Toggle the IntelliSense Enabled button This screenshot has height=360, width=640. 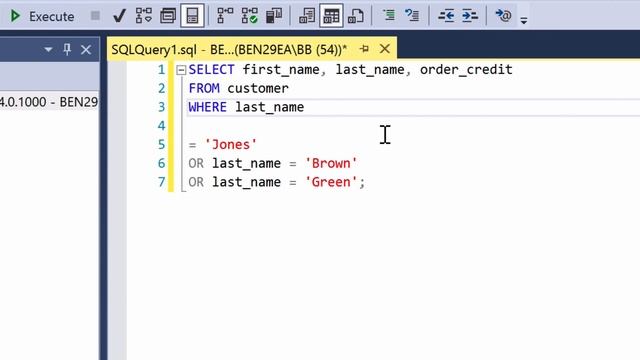(192, 16)
